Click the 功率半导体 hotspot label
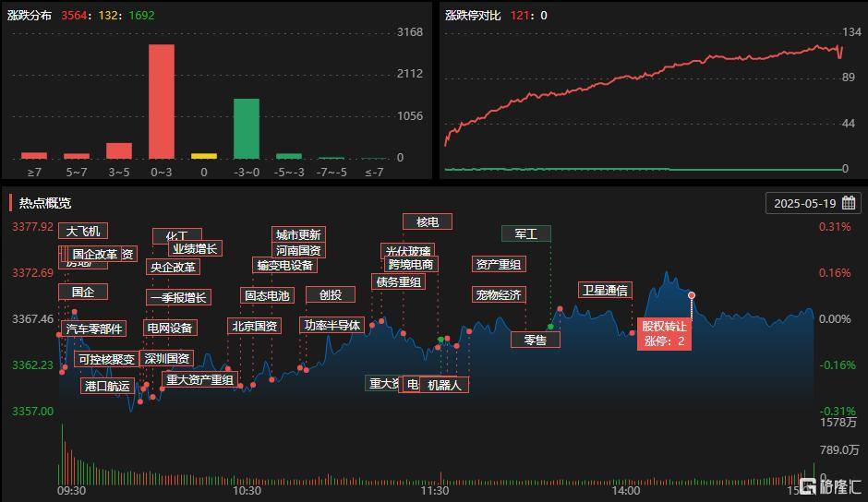 coord(332,325)
